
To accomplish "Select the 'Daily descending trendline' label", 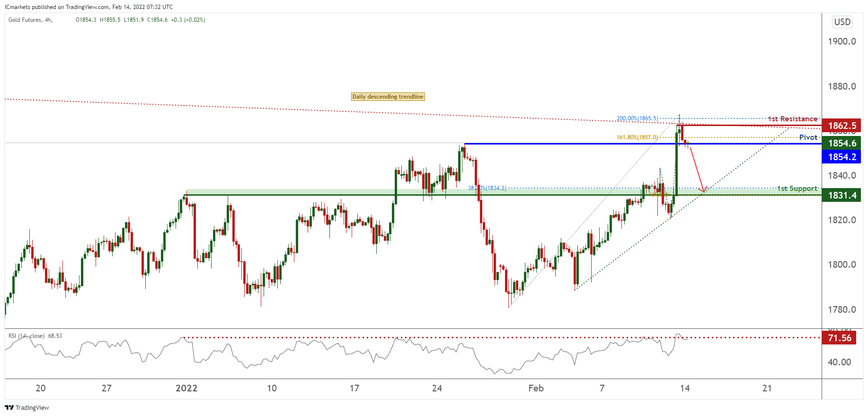I will pyautogui.click(x=388, y=97).
